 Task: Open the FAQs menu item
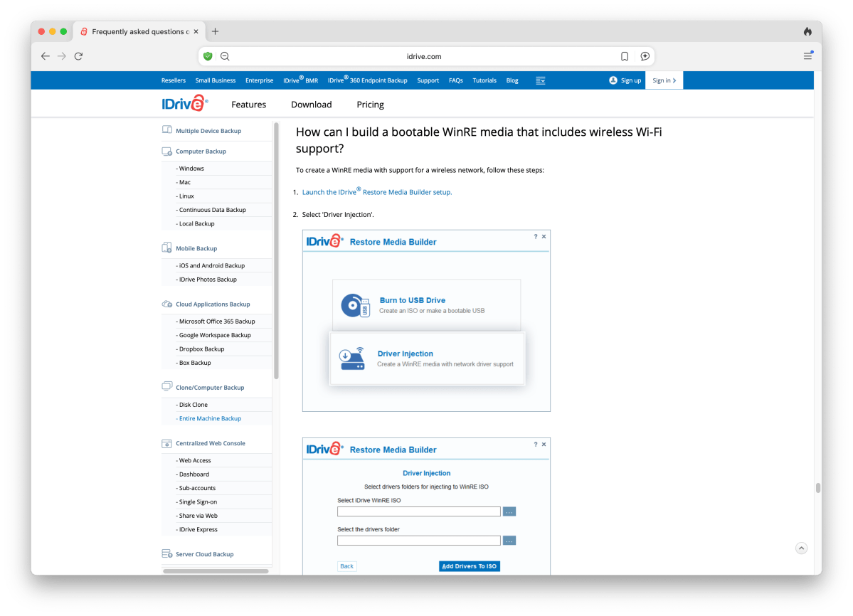tap(455, 80)
